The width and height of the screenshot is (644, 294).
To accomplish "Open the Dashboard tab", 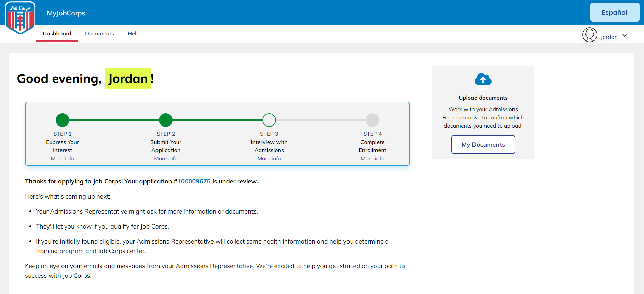I will (57, 34).
